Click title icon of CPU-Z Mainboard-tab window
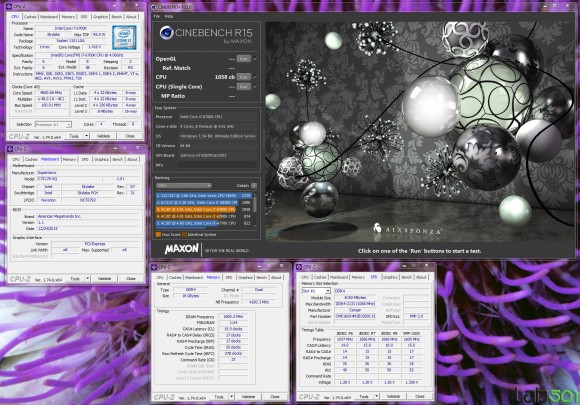Screen dimensions: 580x405 point(9,149)
